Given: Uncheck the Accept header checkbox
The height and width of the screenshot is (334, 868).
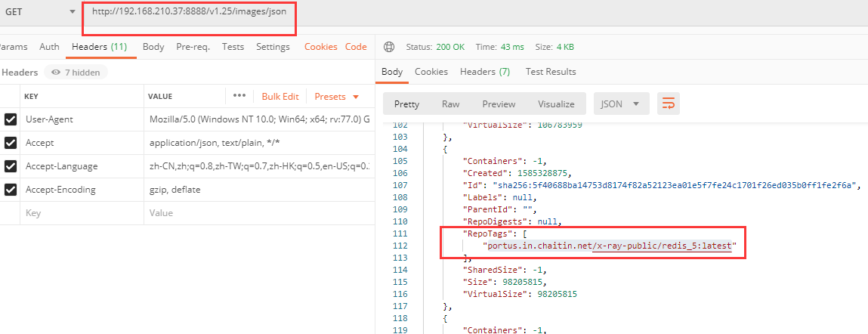Looking at the screenshot, I should point(11,143).
